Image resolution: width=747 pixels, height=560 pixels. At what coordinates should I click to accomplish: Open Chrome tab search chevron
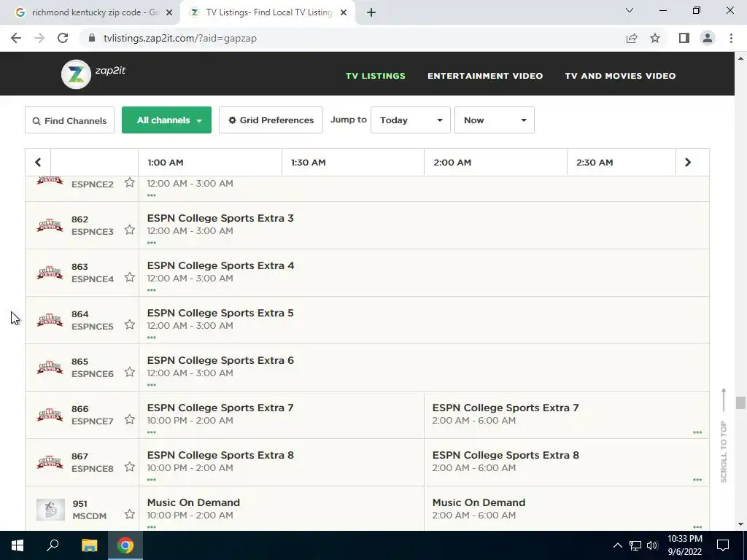(x=630, y=10)
